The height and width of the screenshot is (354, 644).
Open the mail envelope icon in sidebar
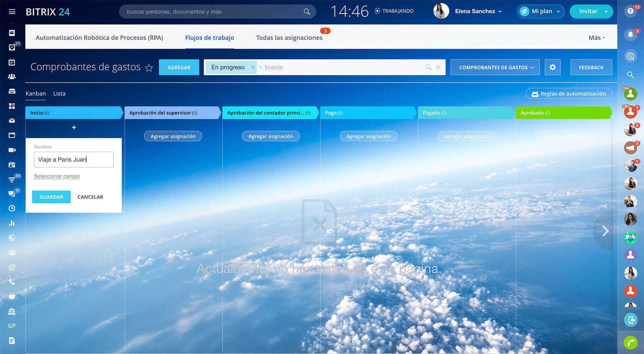point(12,121)
